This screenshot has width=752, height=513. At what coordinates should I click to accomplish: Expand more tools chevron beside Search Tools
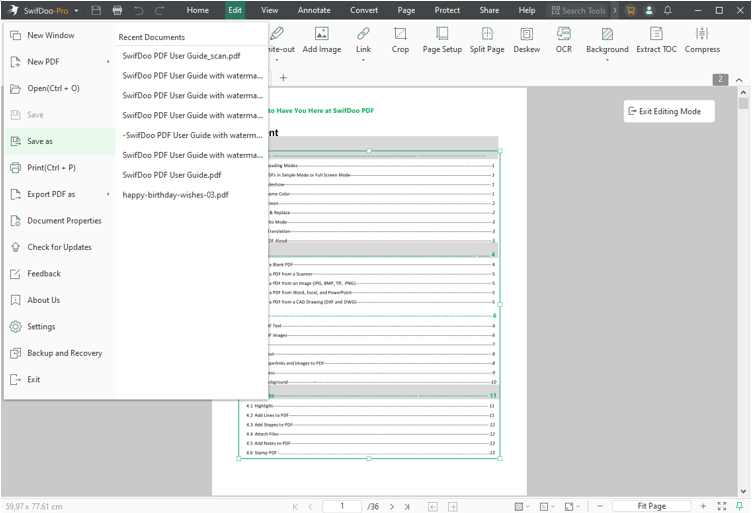pyautogui.click(x=615, y=10)
